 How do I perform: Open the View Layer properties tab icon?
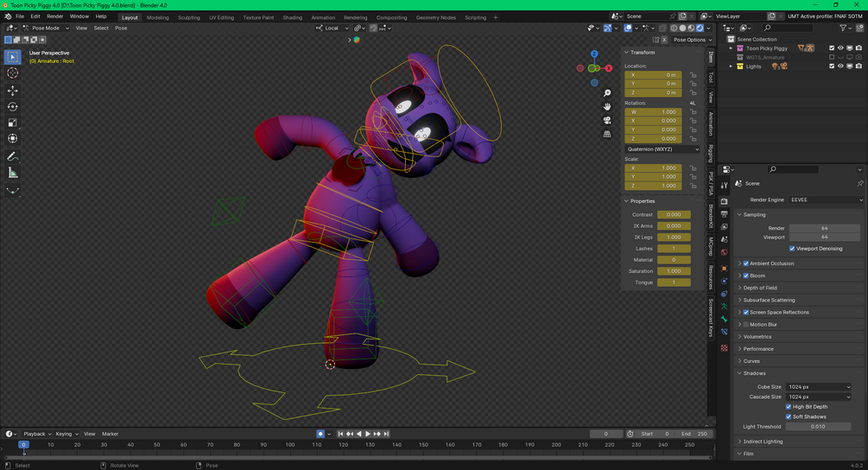click(724, 227)
